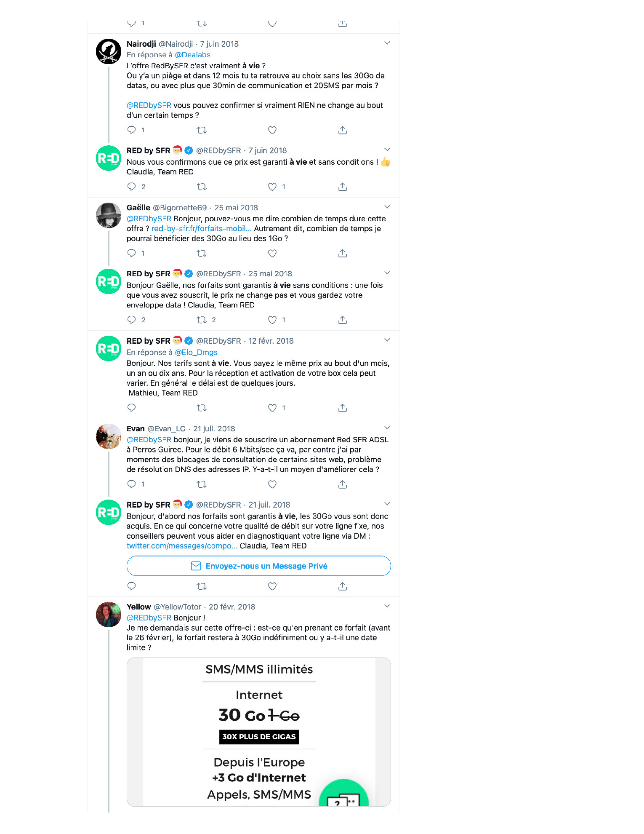Expand chevron menu on Yellow's tweet

(387, 606)
